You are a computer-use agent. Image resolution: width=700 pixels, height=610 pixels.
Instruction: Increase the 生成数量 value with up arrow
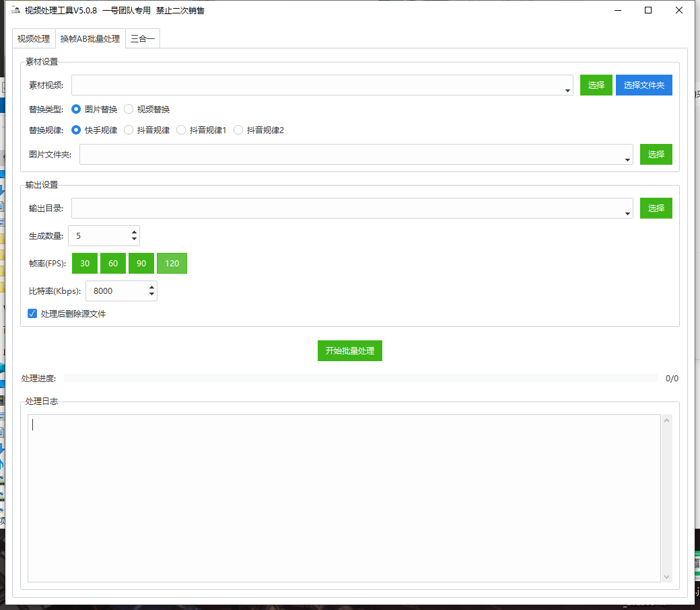click(135, 232)
